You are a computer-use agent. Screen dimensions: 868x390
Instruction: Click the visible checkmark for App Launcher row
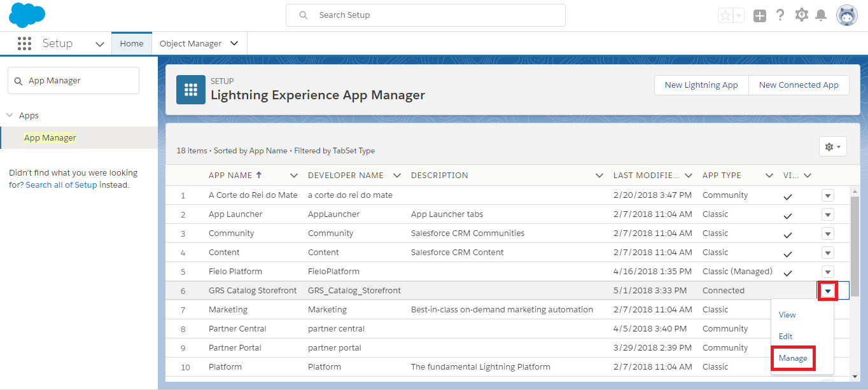pyautogui.click(x=788, y=216)
